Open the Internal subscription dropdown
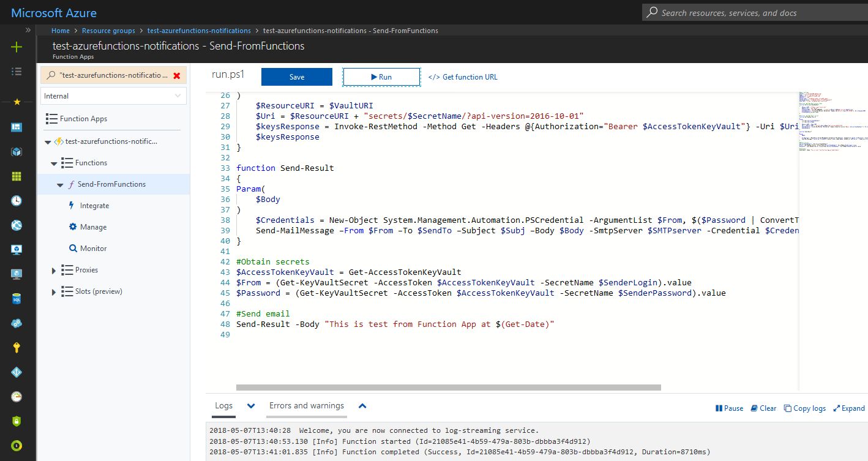 pyautogui.click(x=113, y=96)
